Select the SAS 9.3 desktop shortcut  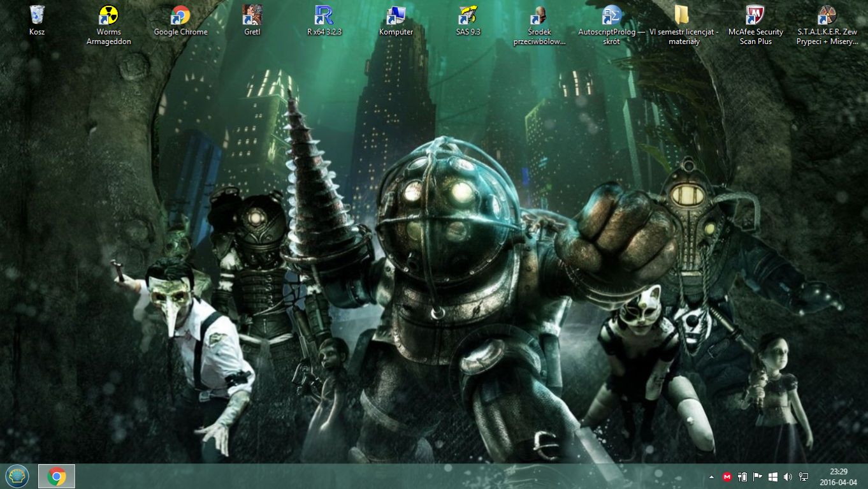[x=468, y=20]
